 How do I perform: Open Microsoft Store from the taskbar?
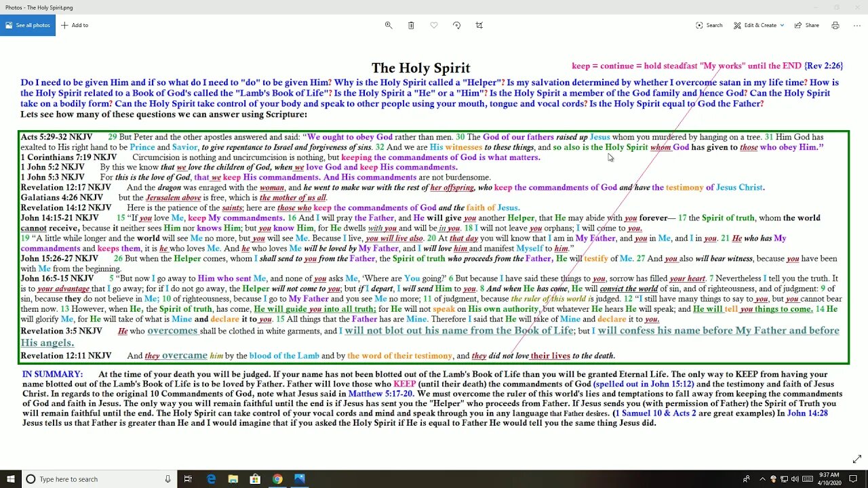pyautogui.click(x=255, y=479)
